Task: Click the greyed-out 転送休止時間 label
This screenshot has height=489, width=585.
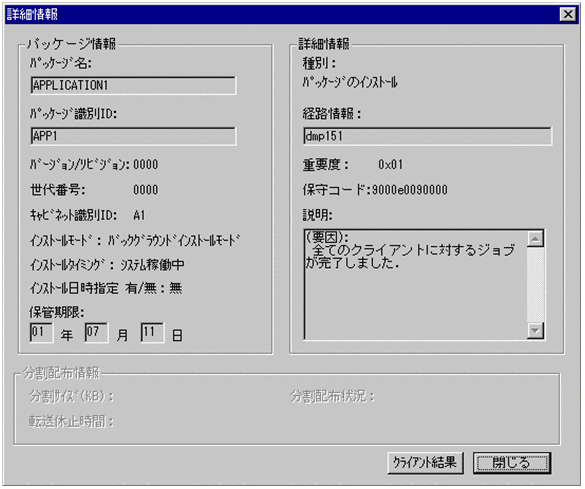Action: click(71, 422)
